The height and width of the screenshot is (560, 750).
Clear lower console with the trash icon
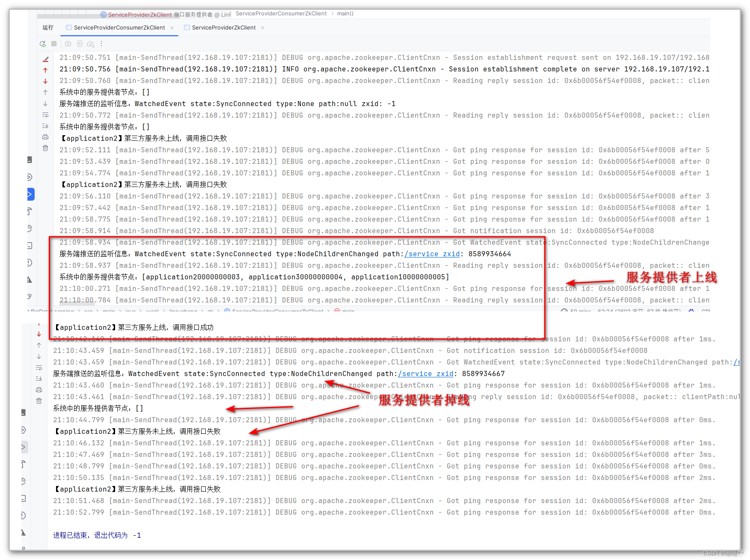click(39, 401)
